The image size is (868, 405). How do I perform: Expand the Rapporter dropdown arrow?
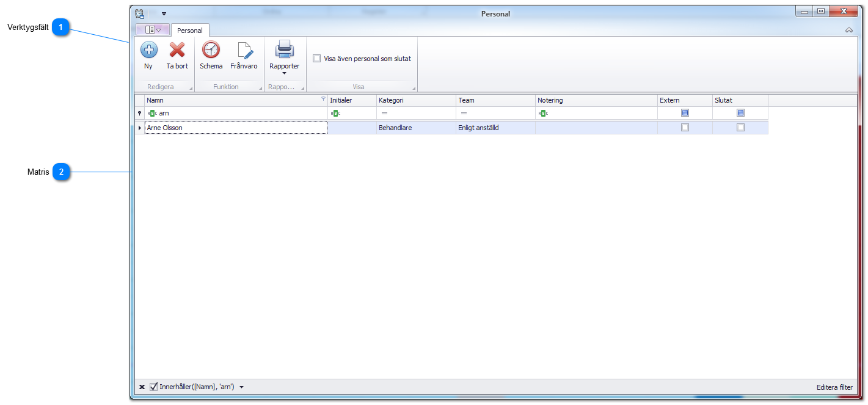click(284, 73)
